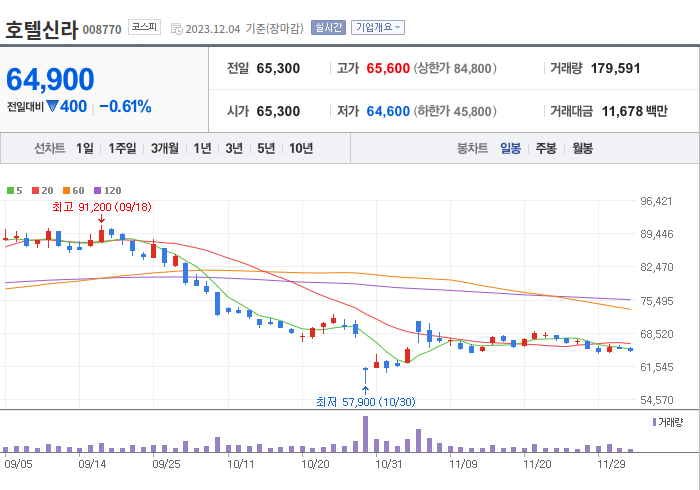Click the blue down-triangle next to 400
The width and height of the screenshot is (700, 490).
click(53, 106)
